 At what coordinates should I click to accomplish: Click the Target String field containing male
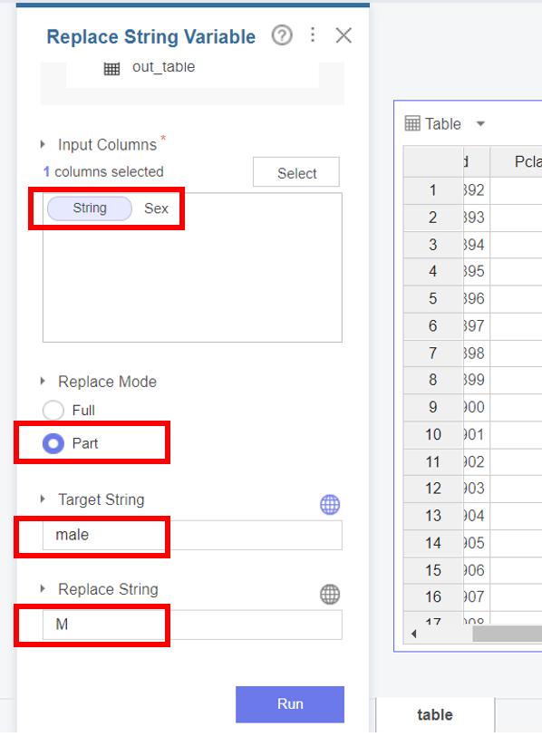point(192,535)
